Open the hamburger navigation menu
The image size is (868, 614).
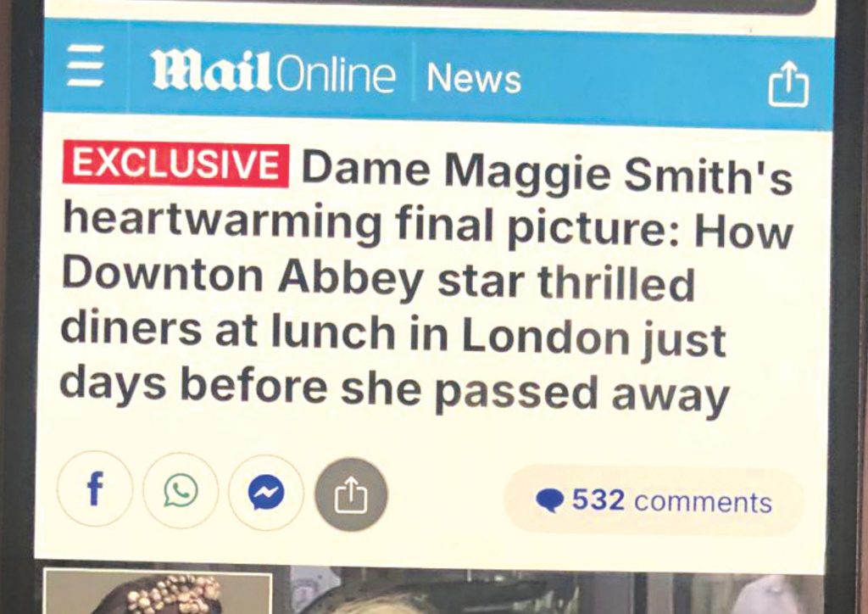pos(86,66)
